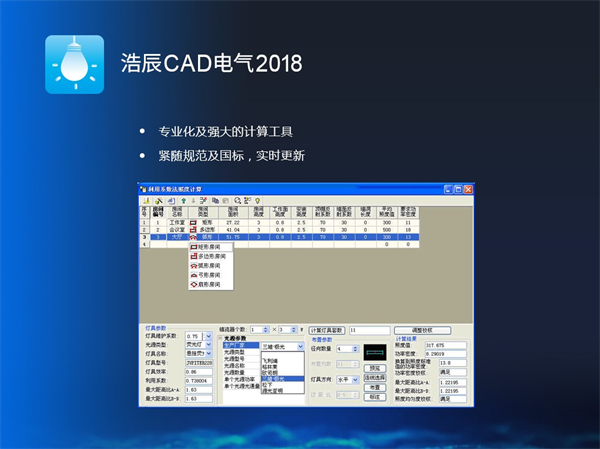Click the polygon room icon in row 会议室
The width and height of the screenshot is (600, 449).
193,230
